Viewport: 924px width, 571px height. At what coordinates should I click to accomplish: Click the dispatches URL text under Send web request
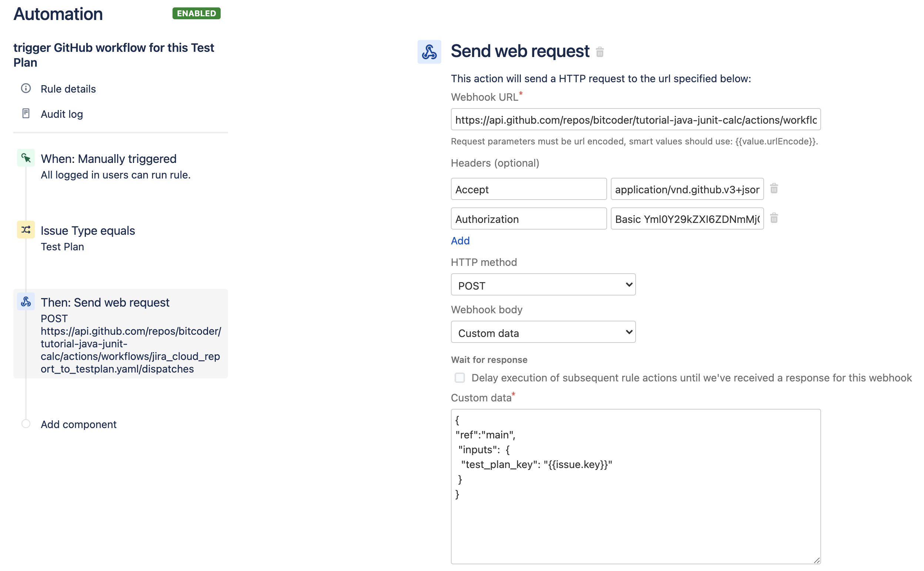point(131,350)
